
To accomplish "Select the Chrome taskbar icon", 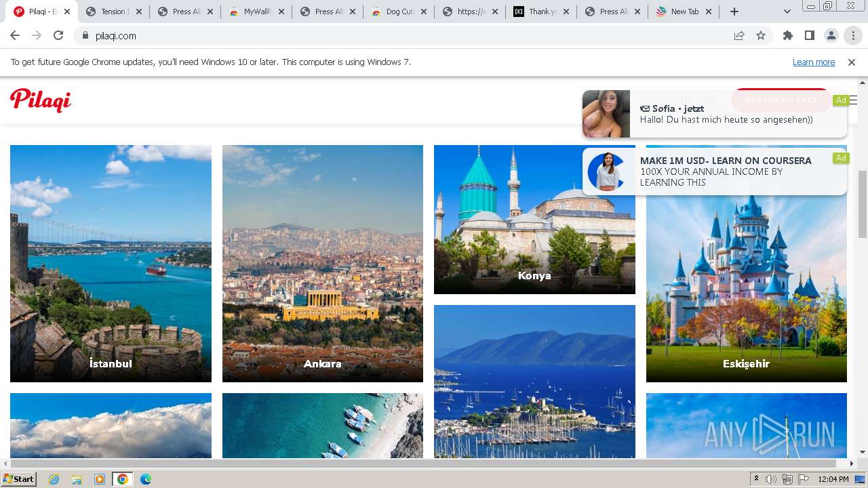I will [122, 479].
